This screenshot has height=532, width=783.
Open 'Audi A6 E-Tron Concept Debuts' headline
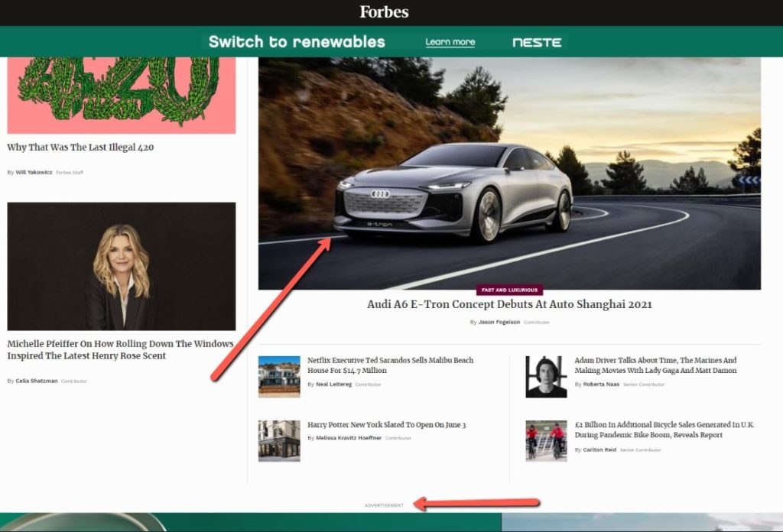pyautogui.click(x=509, y=304)
